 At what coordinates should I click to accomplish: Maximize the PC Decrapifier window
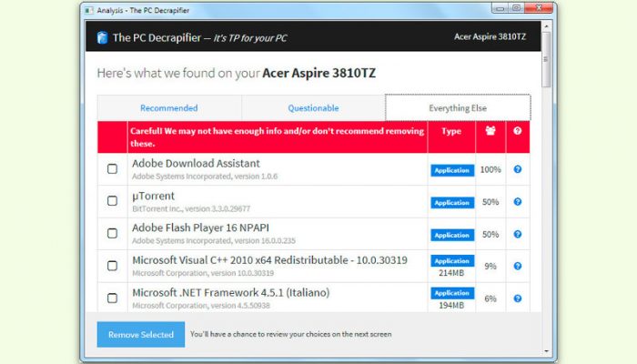516,8
